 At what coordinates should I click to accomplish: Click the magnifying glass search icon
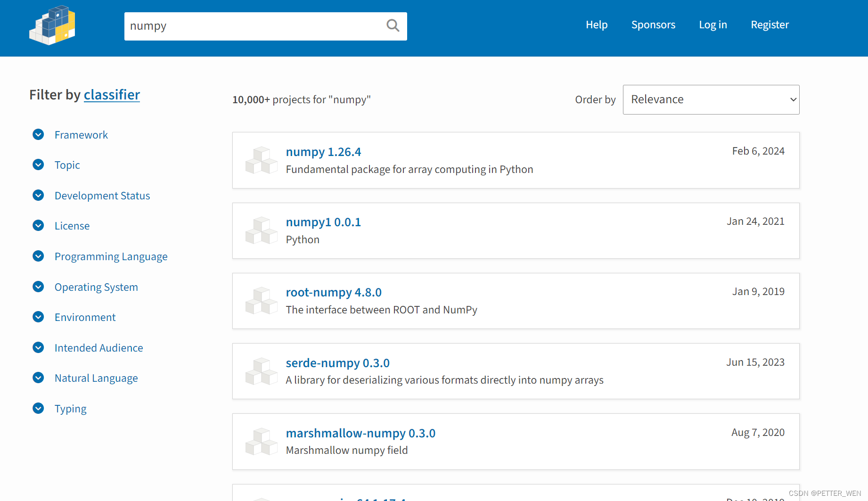click(x=393, y=25)
